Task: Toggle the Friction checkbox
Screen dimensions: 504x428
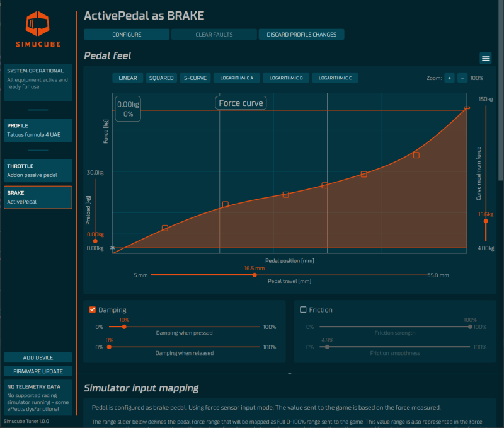Action: click(x=303, y=309)
